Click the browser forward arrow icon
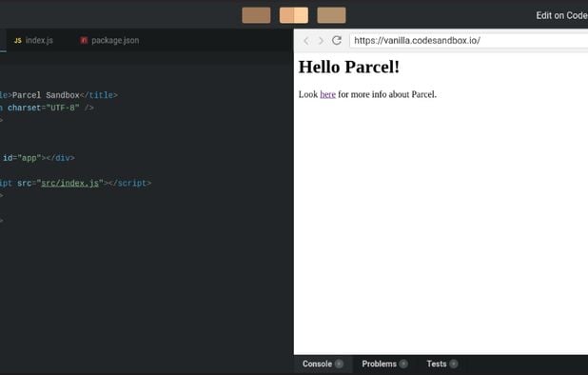 [x=321, y=41]
